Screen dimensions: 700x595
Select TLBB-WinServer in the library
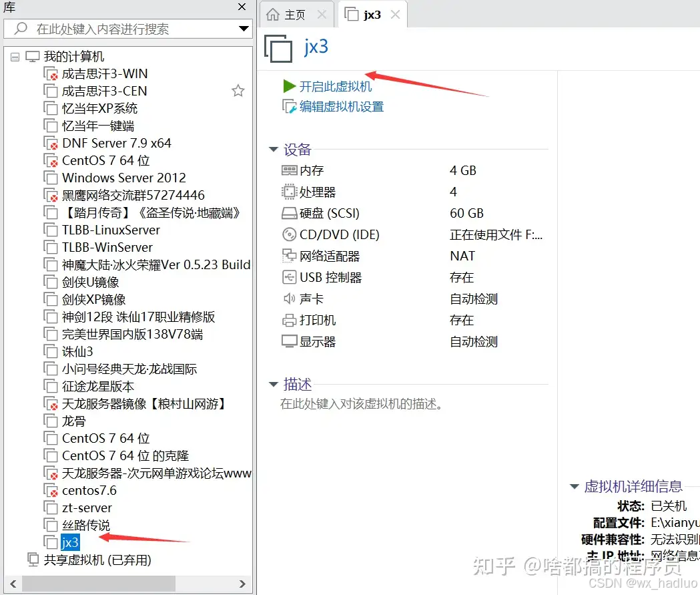[x=107, y=248]
